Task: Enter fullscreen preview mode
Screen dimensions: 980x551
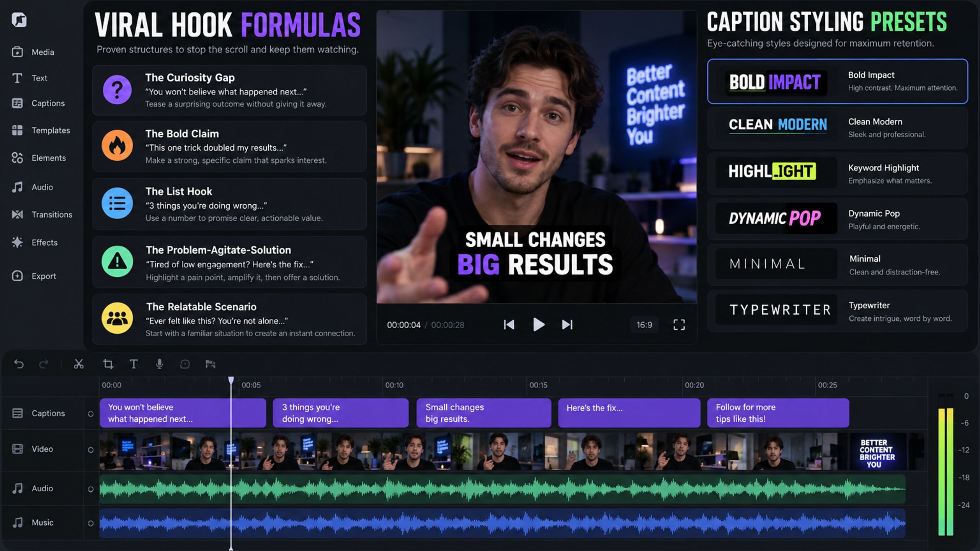Action: tap(679, 325)
